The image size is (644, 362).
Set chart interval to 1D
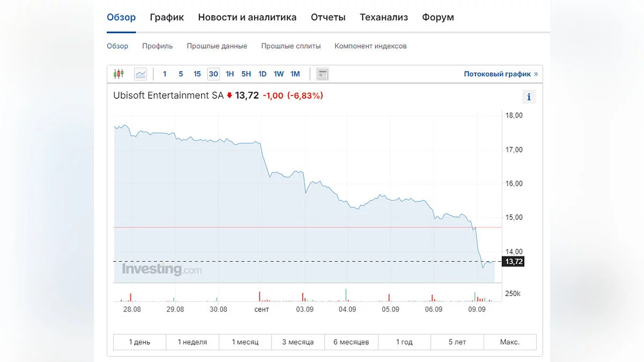point(262,74)
